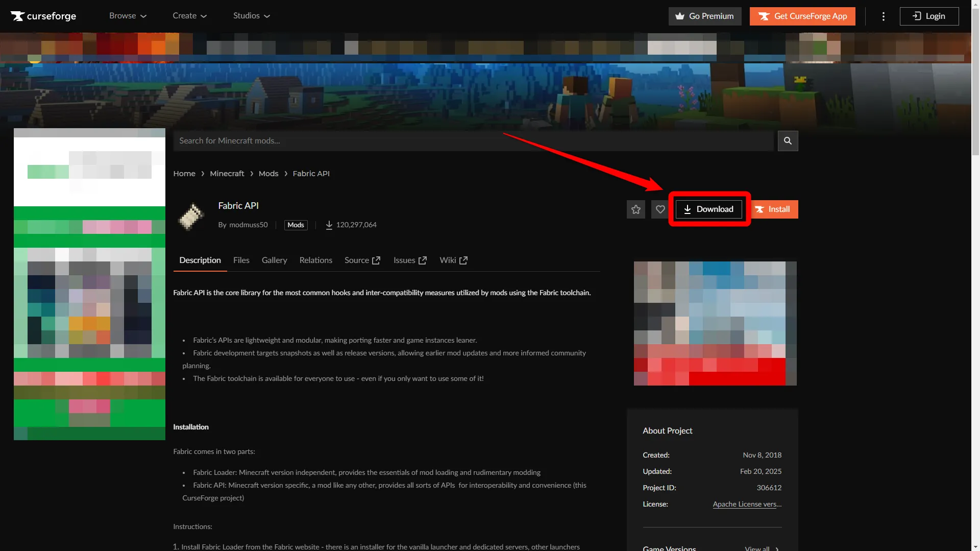Click View all game versions
The width and height of the screenshot is (980, 551).
pos(762,548)
